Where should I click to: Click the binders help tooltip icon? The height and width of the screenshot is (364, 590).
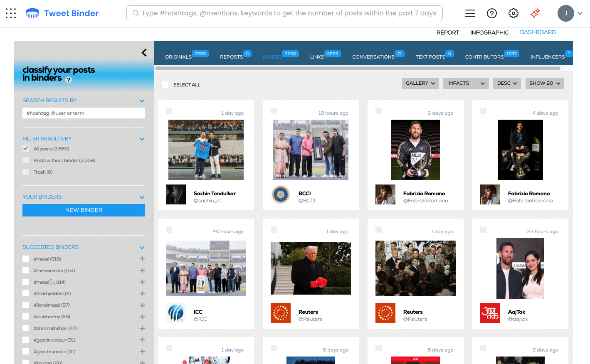tap(68, 80)
